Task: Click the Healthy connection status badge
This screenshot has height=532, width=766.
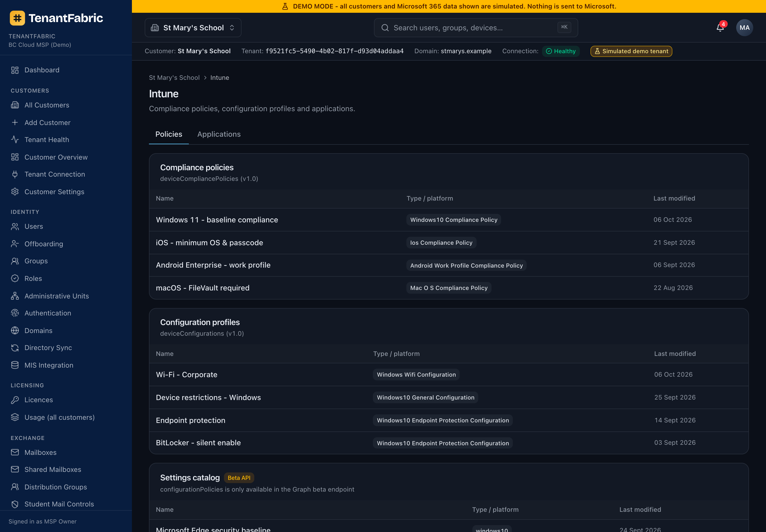Action: coord(561,51)
